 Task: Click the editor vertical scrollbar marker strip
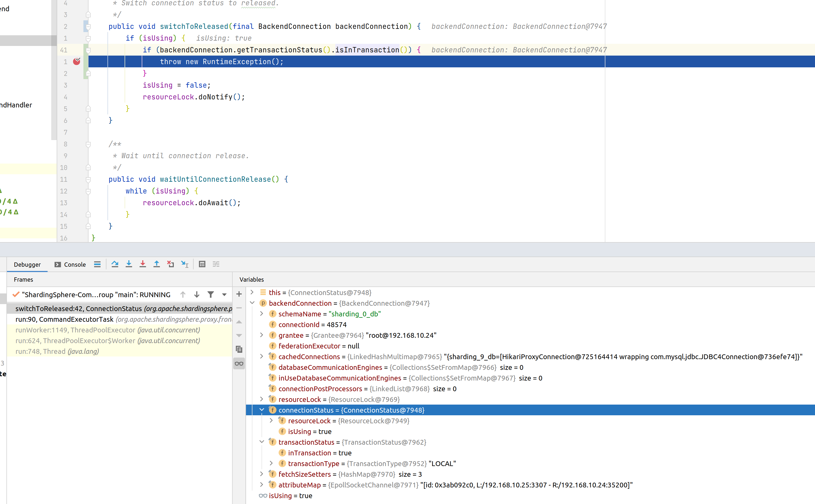54,87
